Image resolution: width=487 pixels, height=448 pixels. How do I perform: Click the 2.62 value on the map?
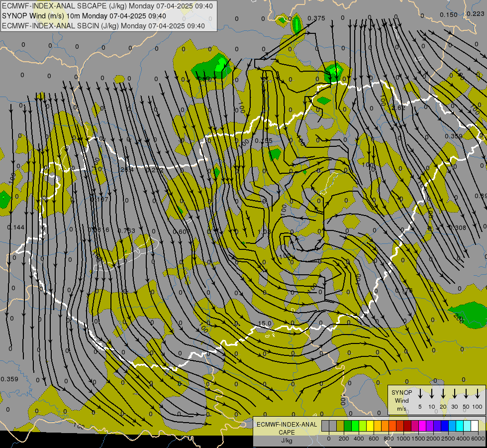398,108
